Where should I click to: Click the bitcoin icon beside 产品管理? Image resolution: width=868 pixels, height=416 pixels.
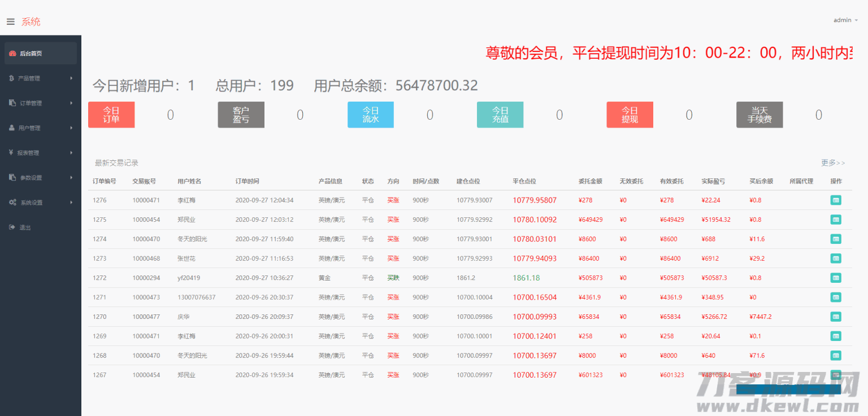12,78
